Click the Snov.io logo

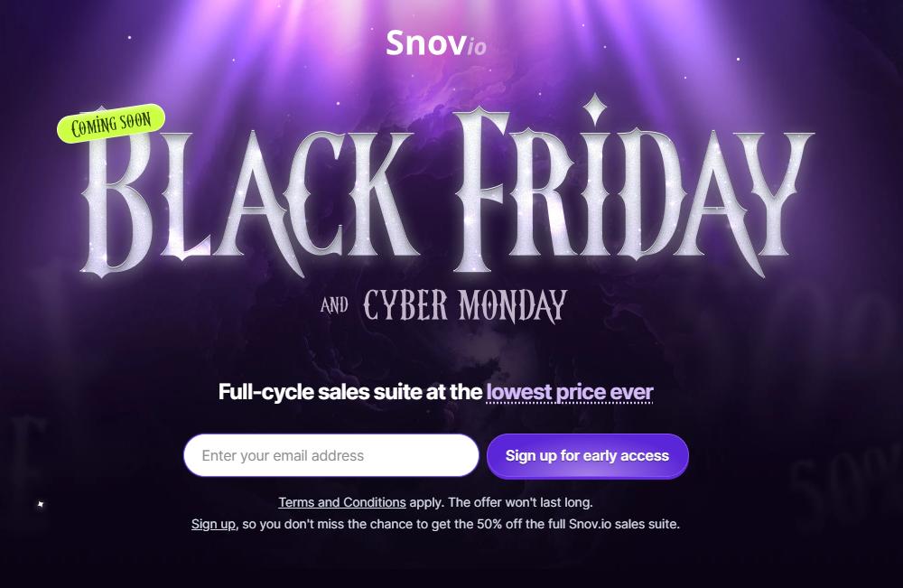pos(435,42)
